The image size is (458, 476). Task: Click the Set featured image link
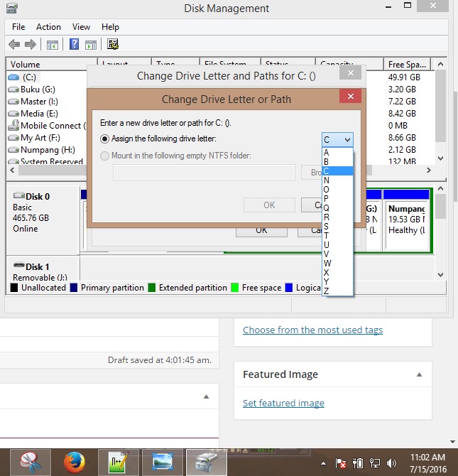point(283,403)
